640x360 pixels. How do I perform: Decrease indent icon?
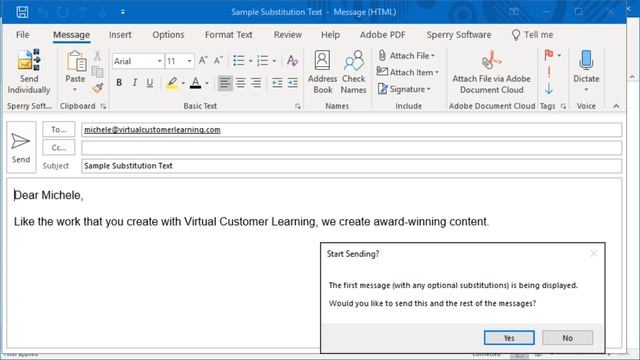(277, 83)
